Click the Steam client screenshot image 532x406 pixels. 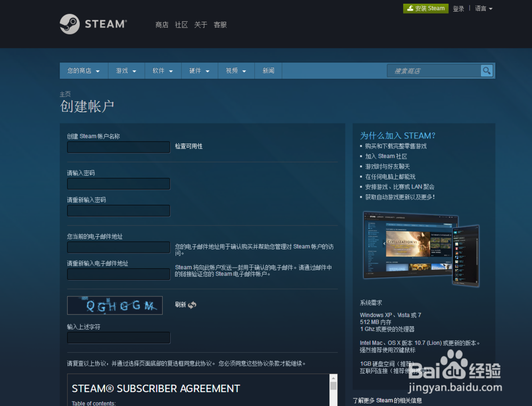pos(421,249)
